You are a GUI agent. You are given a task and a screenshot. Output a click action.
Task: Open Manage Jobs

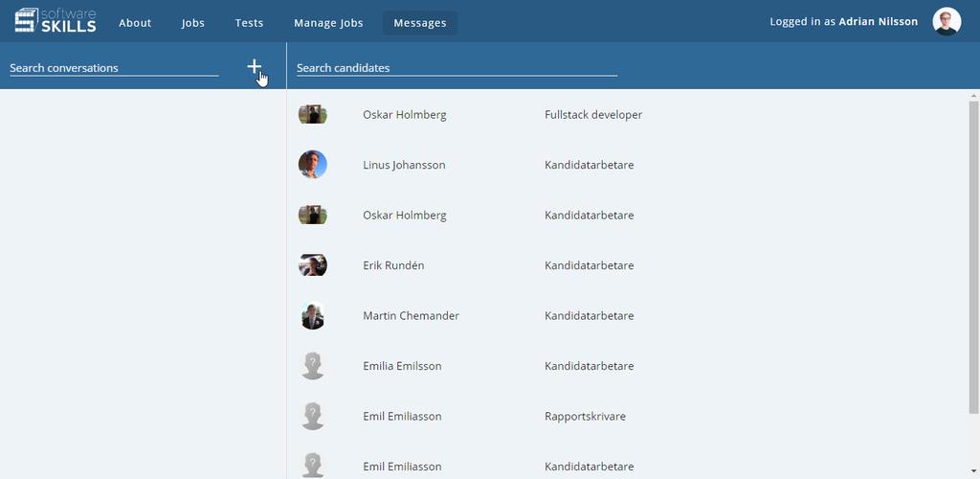point(328,22)
